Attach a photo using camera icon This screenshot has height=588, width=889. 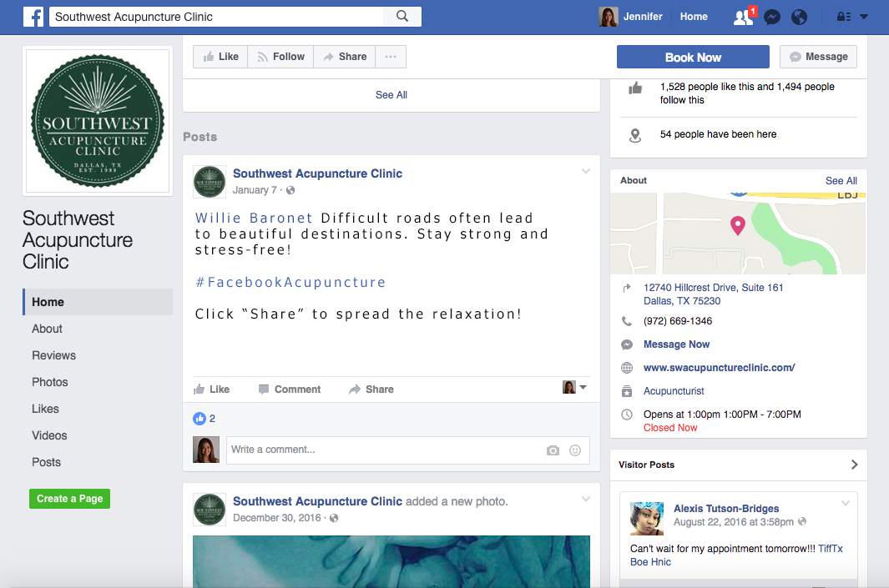pos(553,450)
